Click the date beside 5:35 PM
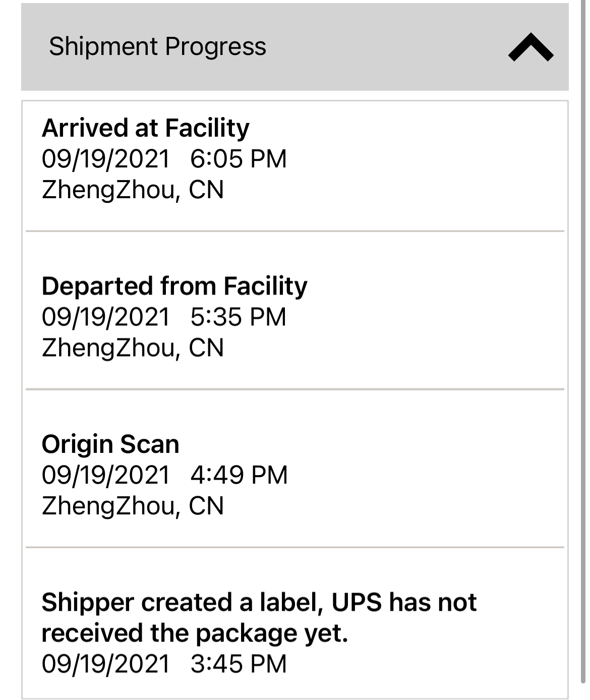 [x=105, y=317]
